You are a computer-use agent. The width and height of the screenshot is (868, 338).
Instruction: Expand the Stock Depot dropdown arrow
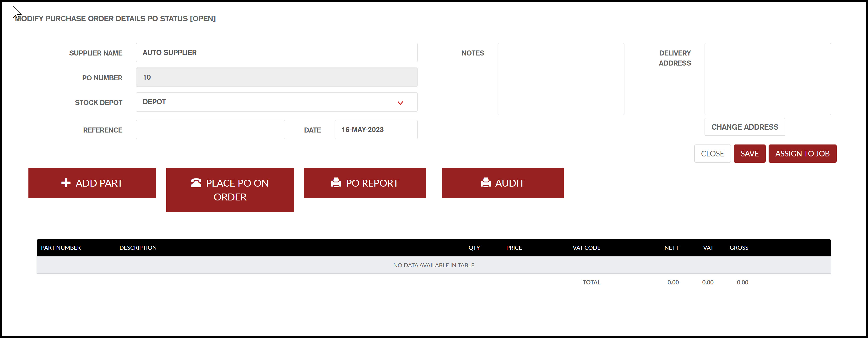coord(400,103)
